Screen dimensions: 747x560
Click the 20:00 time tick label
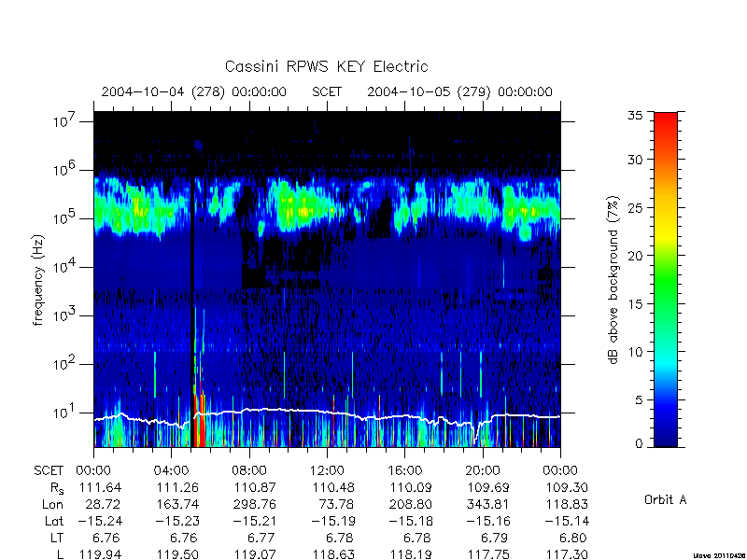tap(483, 470)
